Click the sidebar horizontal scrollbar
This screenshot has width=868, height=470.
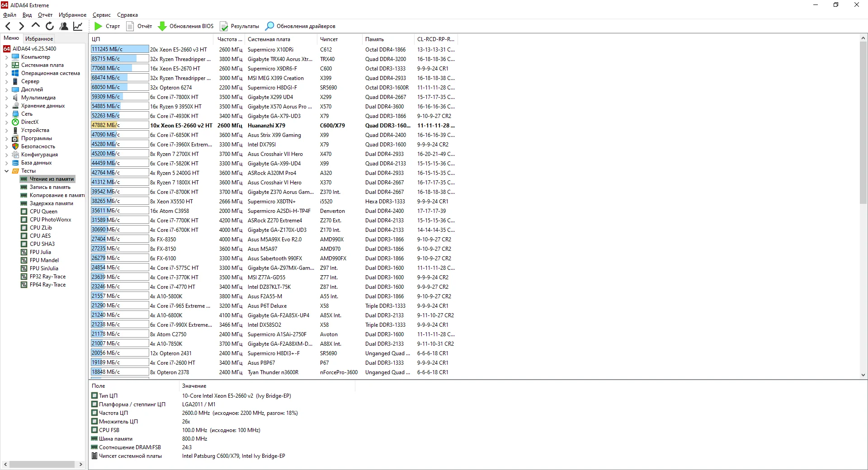(x=43, y=464)
